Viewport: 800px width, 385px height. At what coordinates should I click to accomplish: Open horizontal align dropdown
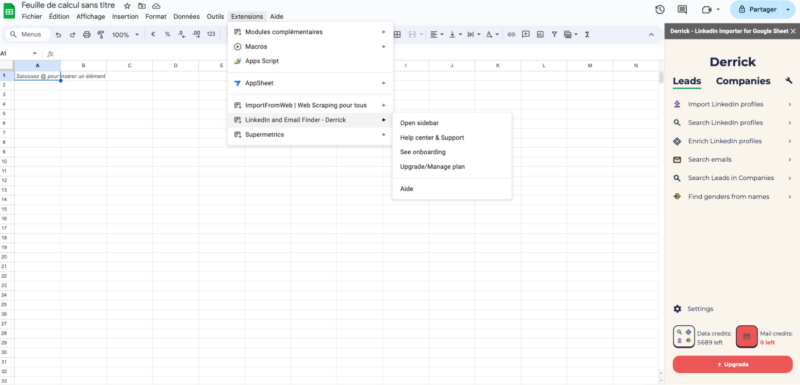[436, 35]
